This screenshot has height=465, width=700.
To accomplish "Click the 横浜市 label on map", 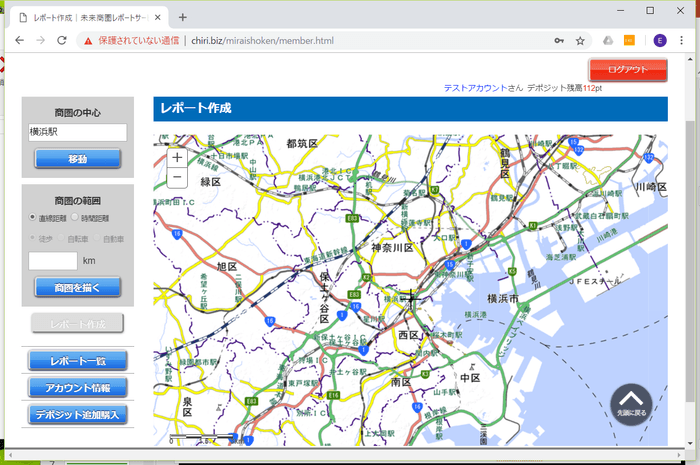I will (503, 299).
